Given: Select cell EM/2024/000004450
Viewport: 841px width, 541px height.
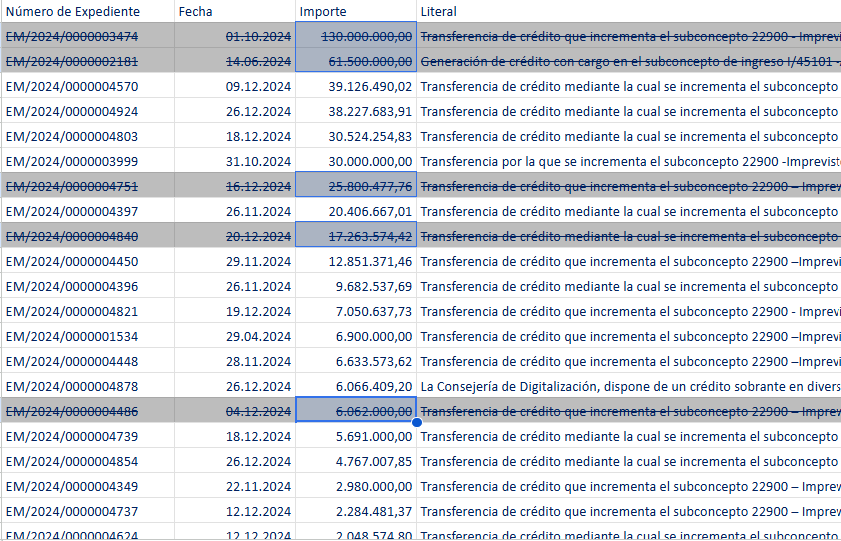Looking at the screenshot, I should pos(87,262).
